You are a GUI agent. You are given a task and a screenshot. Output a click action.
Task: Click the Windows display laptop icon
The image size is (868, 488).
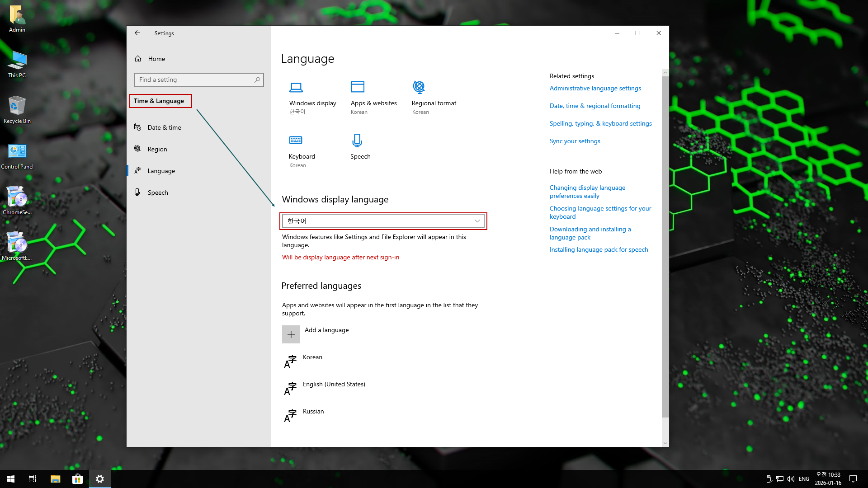point(296,87)
